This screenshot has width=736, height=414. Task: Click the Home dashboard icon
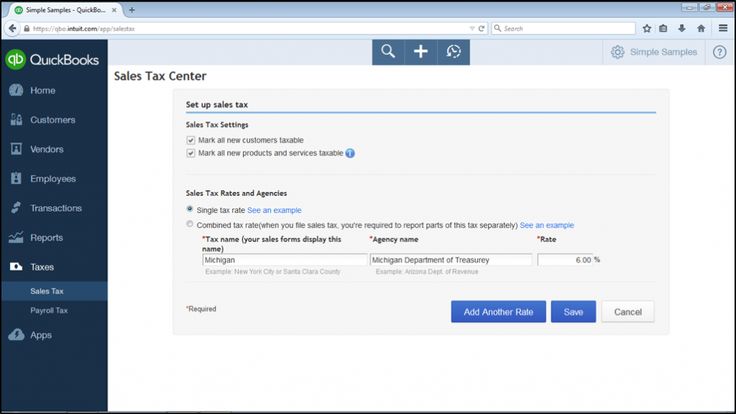click(x=16, y=90)
